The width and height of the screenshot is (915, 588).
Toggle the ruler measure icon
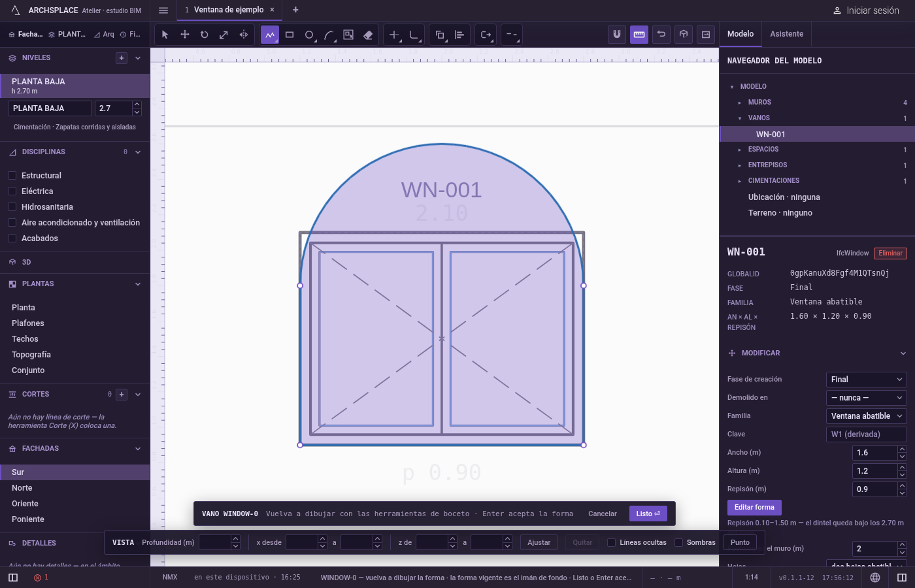[x=639, y=35]
